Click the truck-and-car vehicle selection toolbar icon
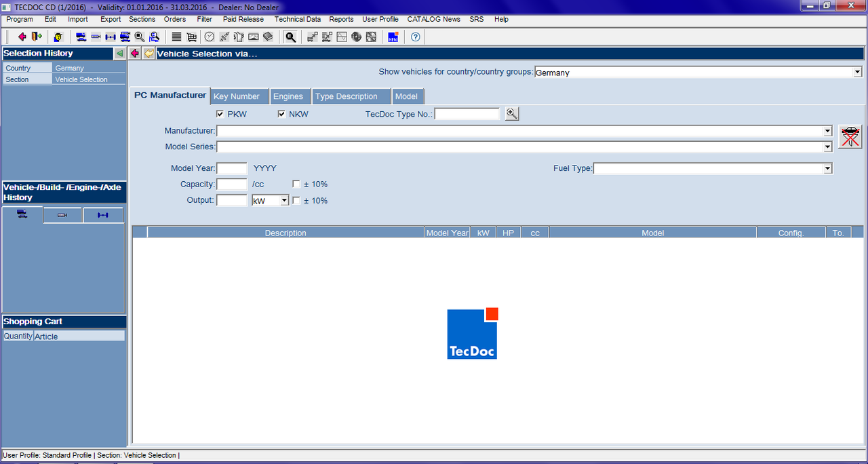The width and height of the screenshot is (868, 464). tap(81, 37)
